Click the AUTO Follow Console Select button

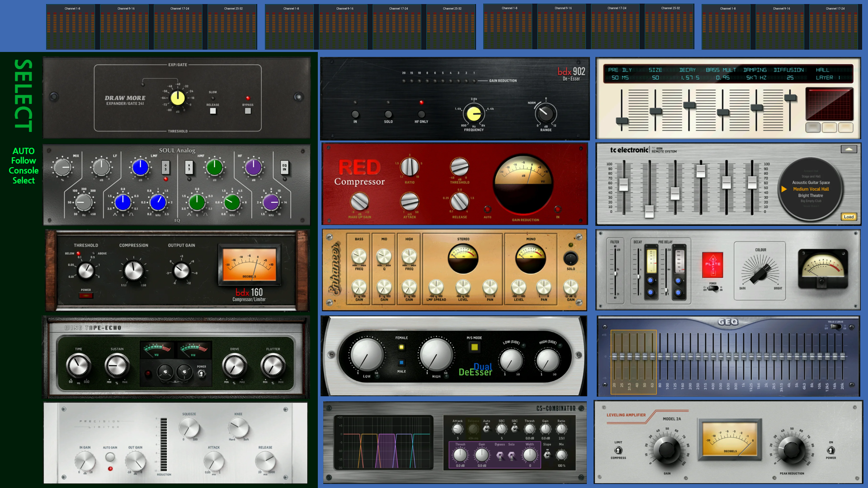pyautogui.click(x=24, y=165)
